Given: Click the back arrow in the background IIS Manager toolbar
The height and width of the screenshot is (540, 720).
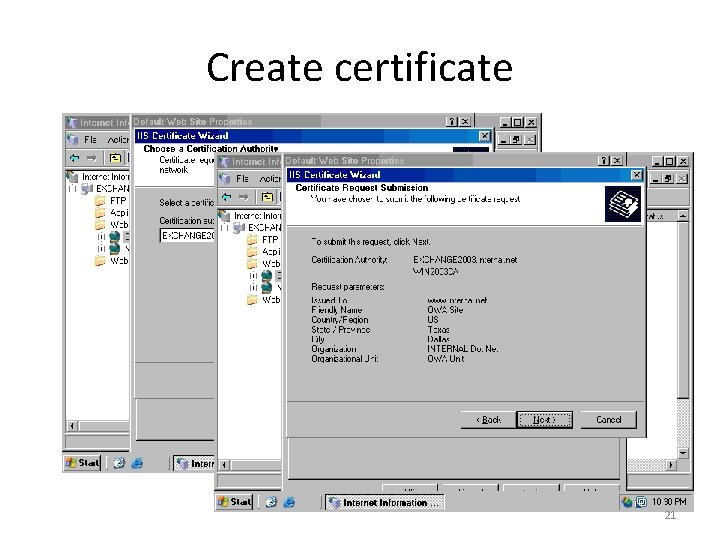Looking at the screenshot, I should [x=74, y=158].
